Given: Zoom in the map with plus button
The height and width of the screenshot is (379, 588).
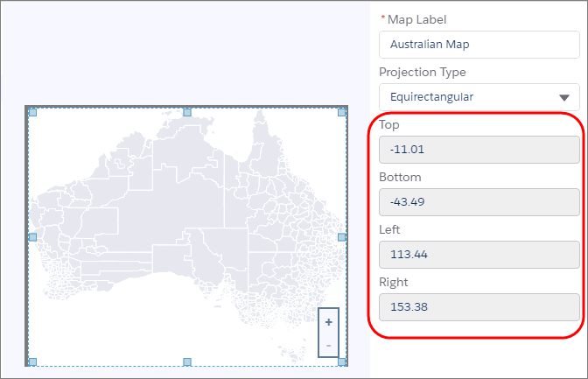Looking at the screenshot, I should [328, 322].
